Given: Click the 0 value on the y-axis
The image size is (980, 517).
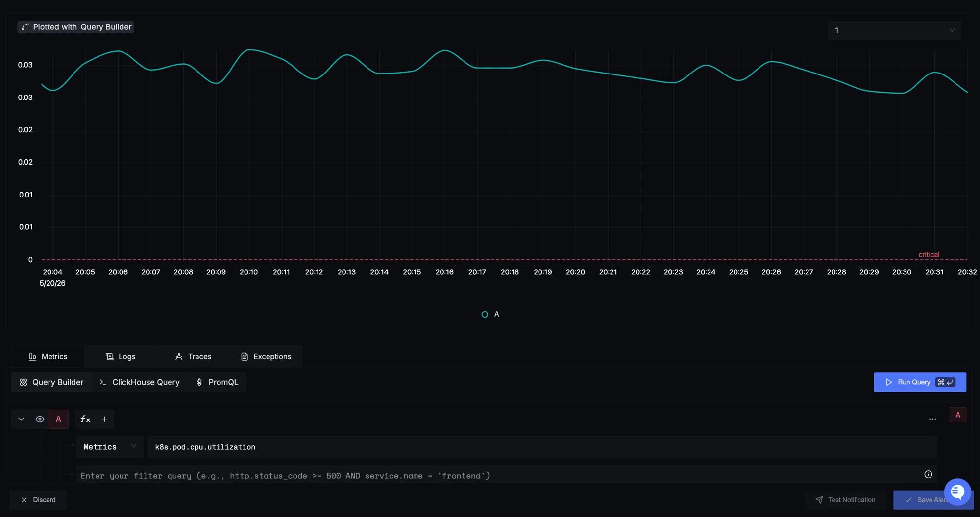Looking at the screenshot, I should click(x=30, y=260).
